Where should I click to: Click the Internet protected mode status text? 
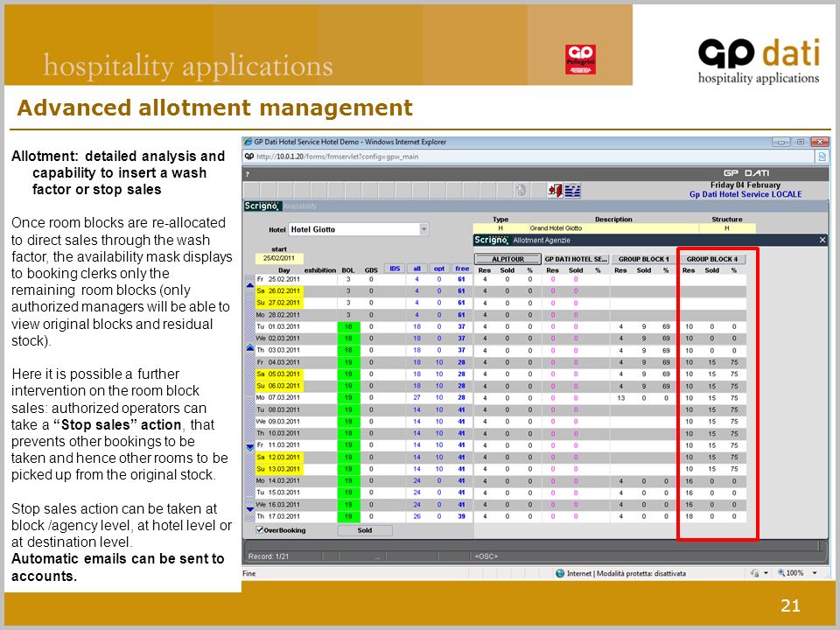[626, 573]
